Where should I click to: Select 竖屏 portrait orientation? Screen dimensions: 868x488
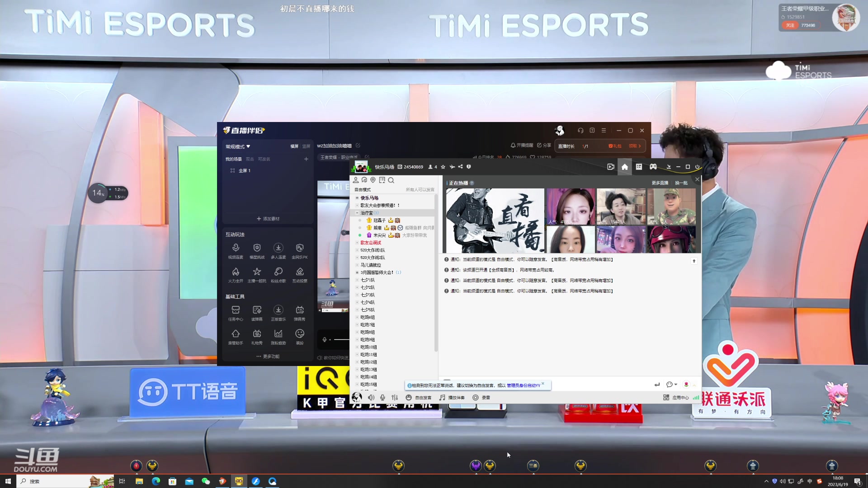coord(306,146)
